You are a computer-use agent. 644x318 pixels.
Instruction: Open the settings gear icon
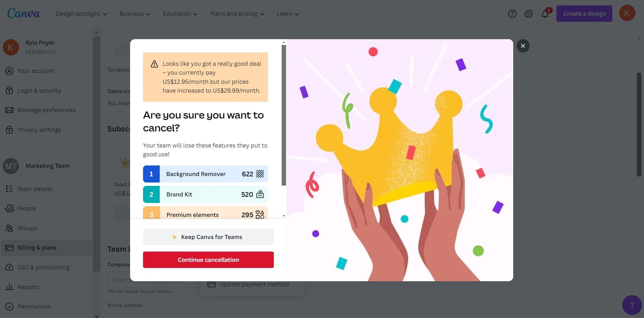point(529,14)
